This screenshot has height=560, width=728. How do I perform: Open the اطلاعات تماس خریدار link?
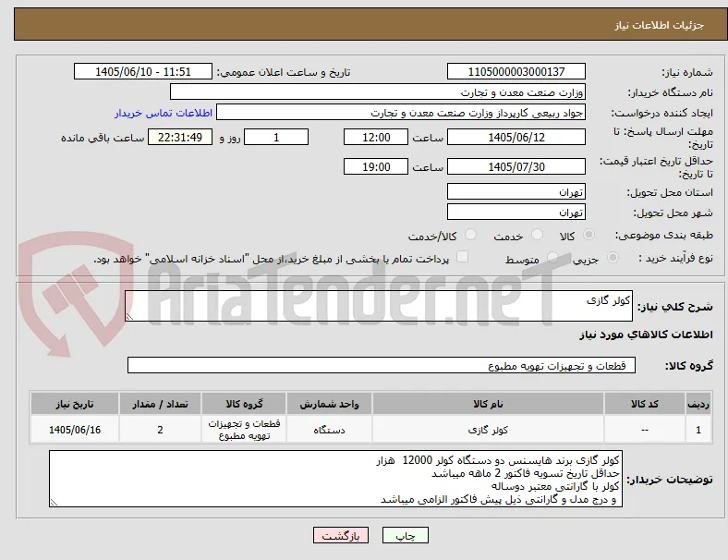164,113
